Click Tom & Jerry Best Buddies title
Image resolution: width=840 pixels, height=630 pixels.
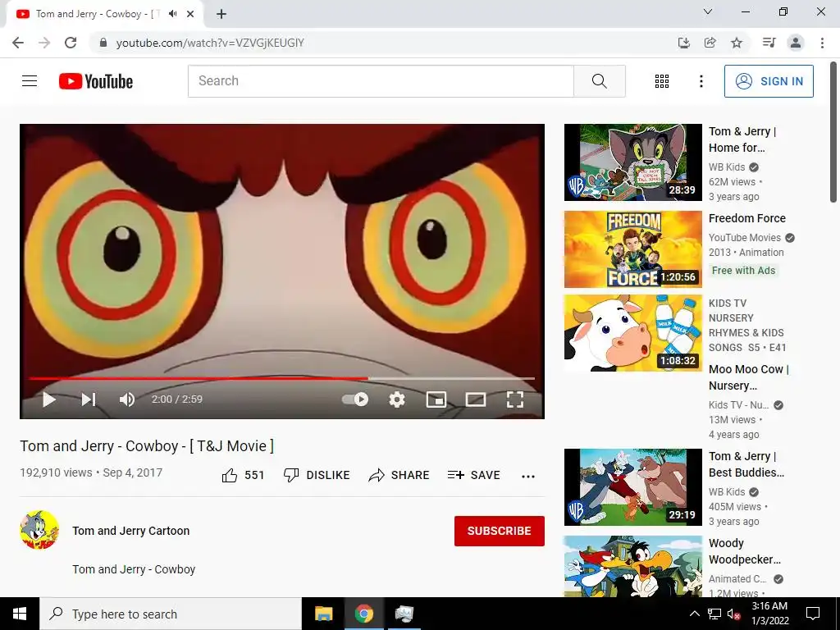coord(746,464)
